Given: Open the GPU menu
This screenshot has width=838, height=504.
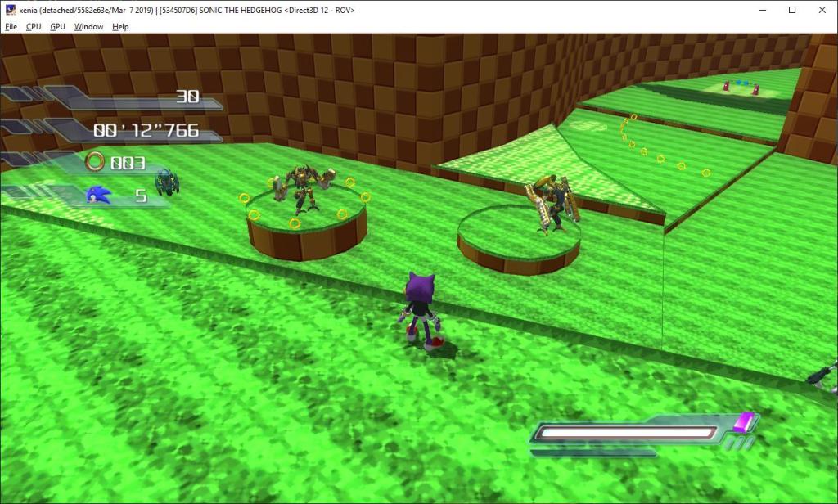Looking at the screenshot, I should tap(57, 26).
